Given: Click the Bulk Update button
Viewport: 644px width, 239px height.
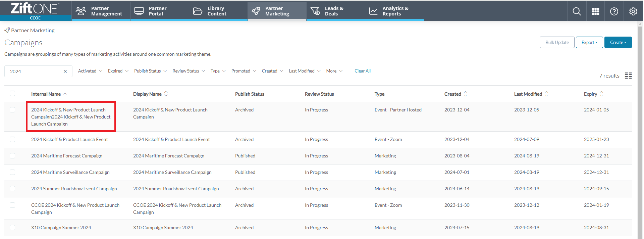Looking at the screenshot, I should [557, 42].
